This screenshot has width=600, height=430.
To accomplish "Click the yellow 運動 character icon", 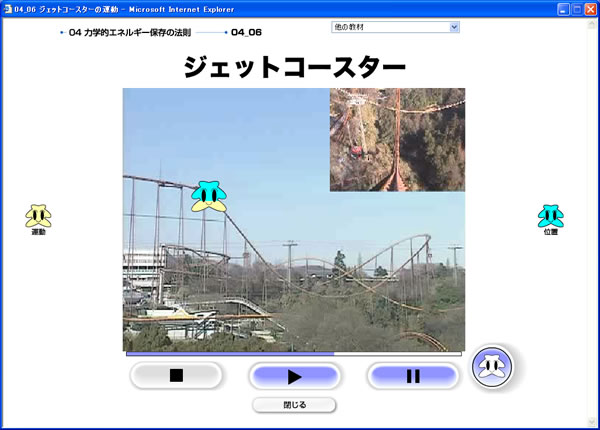I will 37,216.
